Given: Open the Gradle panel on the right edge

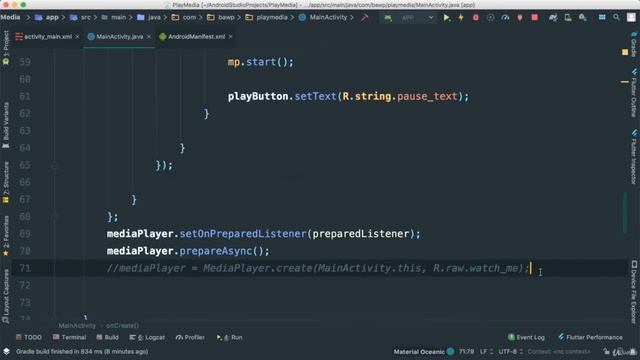Looking at the screenshot, I should [x=634, y=44].
